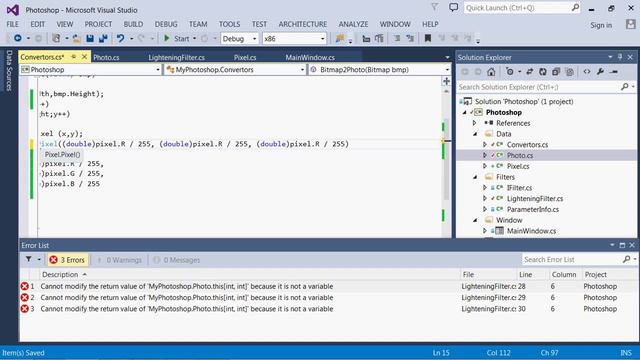Viewport: 640px width, 360px height.
Task: Switch to the MainWindow.cs tab
Action: (310, 58)
